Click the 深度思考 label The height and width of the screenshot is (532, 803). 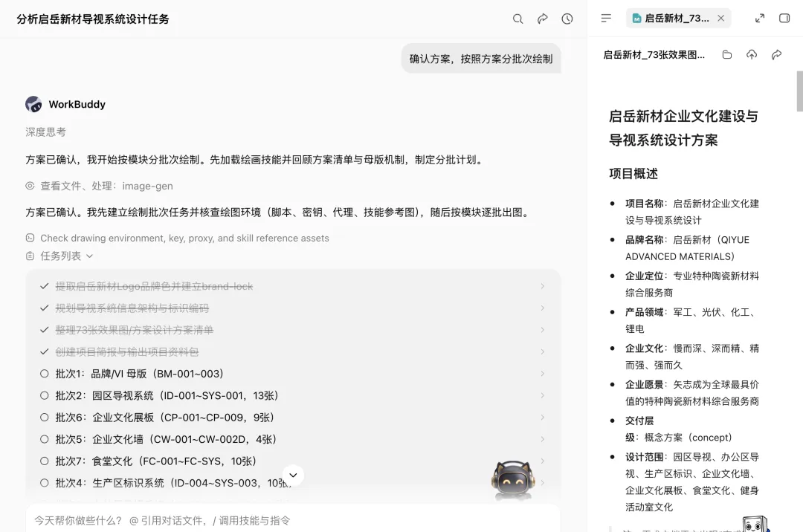[x=45, y=132]
